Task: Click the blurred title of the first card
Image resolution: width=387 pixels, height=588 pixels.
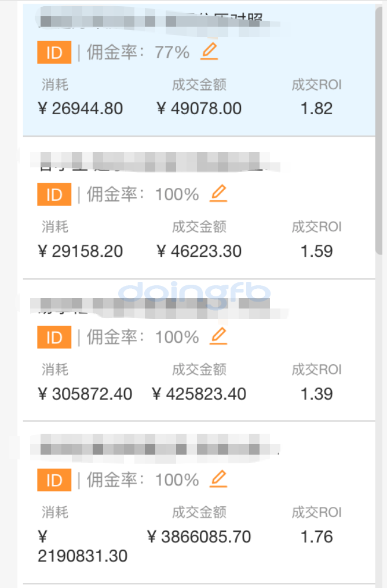Action: (x=151, y=22)
